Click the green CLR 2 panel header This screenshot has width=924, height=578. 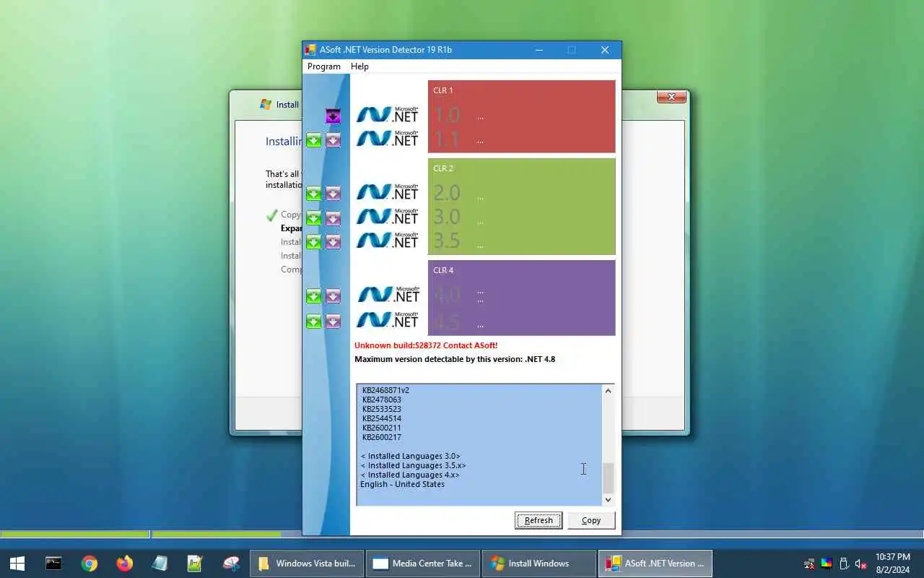click(x=443, y=168)
